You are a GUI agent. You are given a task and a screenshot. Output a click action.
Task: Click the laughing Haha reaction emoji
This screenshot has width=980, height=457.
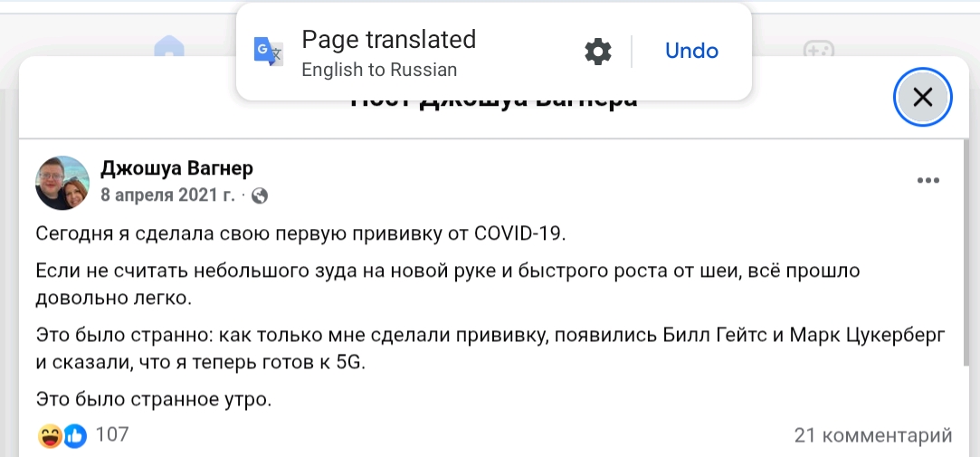tap(51, 436)
